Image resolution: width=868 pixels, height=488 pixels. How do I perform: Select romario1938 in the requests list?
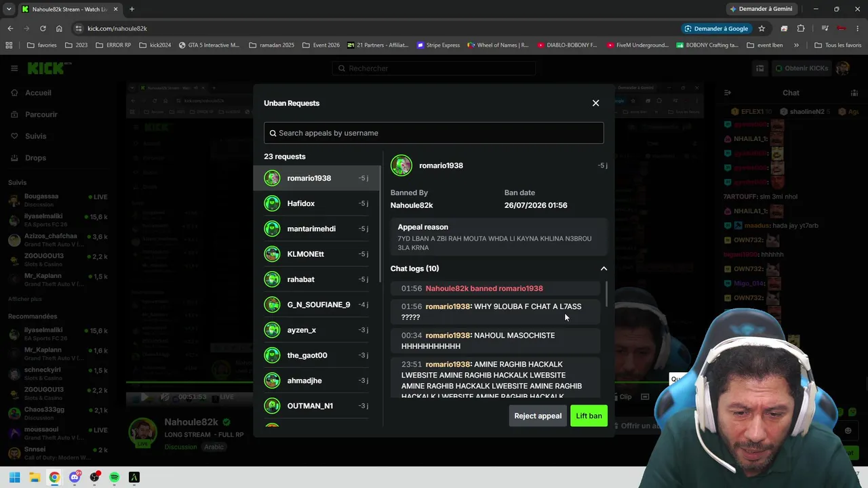click(317, 178)
